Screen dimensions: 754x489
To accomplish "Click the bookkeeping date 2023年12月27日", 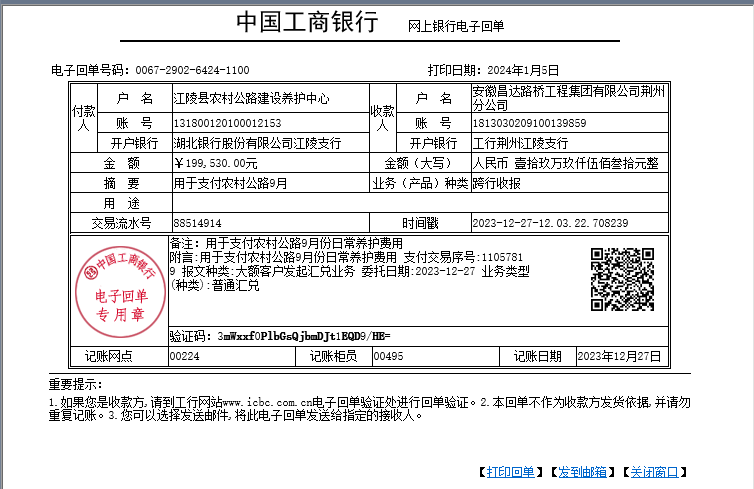I will pos(620,355).
